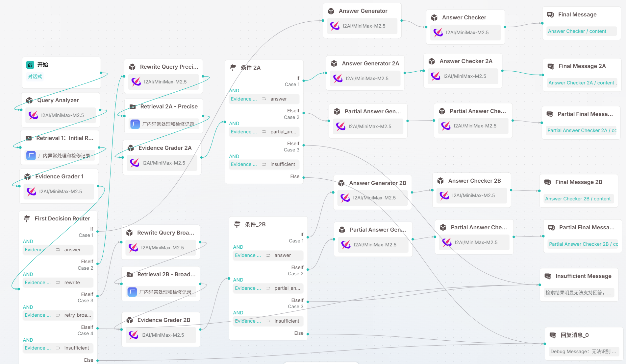Click the knowledge base icon in Retrieval 2A - Precise
This screenshot has width=626, height=364.
click(135, 124)
